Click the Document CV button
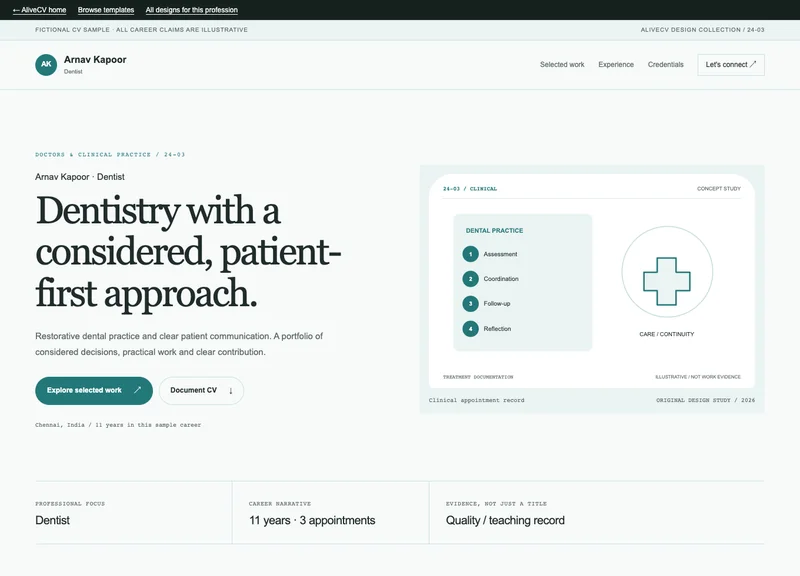 [202, 391]
